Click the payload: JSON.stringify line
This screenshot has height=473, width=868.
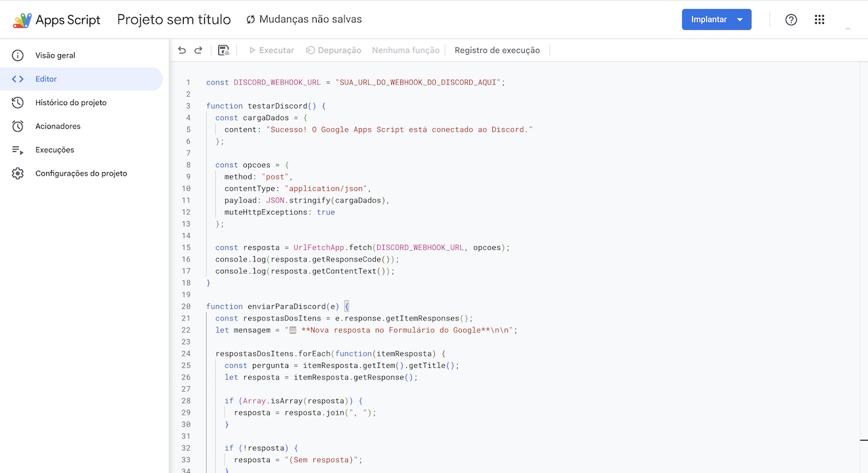(x=307, y=201)
